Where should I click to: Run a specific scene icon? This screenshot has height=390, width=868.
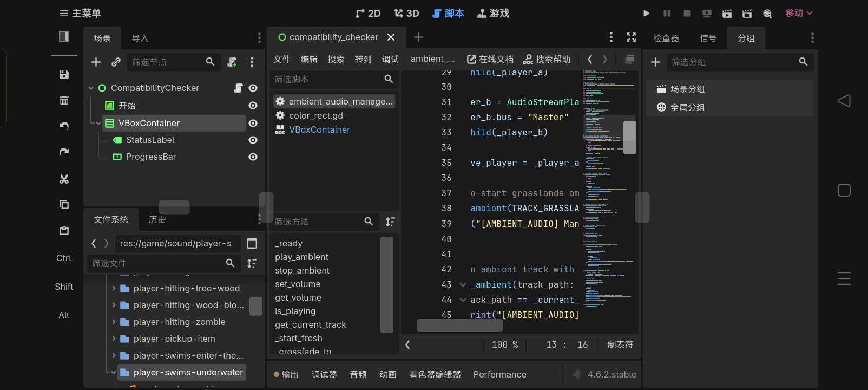747,14
